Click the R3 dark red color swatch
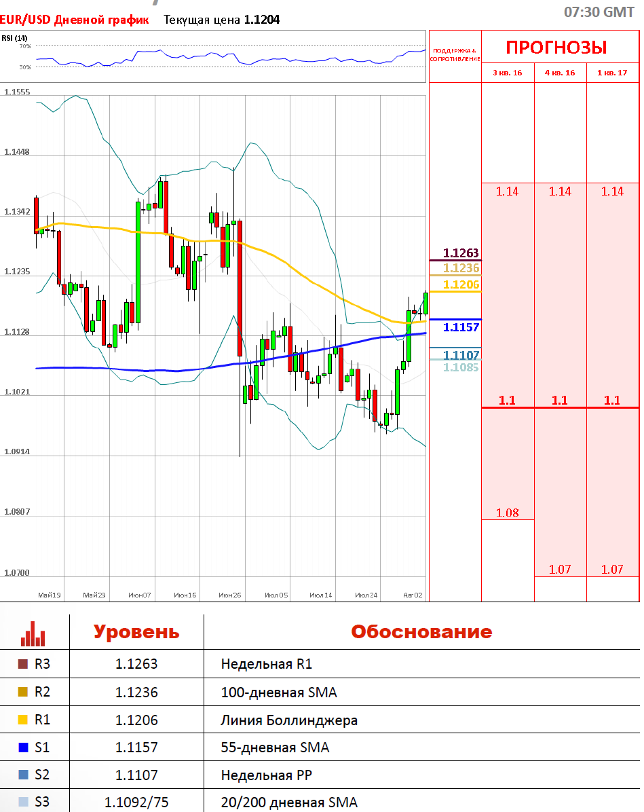Viewport: 644px width, 812px height. pos(23,664)
